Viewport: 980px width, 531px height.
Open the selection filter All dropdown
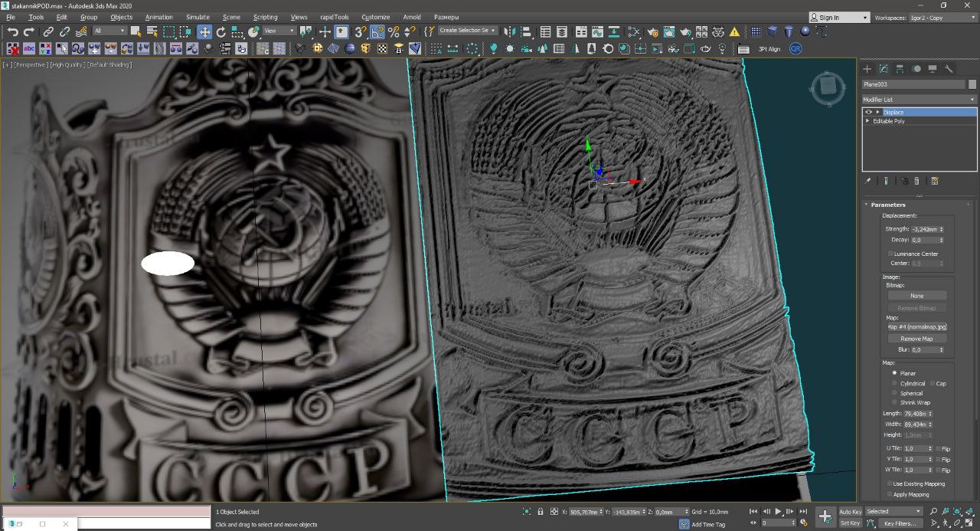click(109, 31)
